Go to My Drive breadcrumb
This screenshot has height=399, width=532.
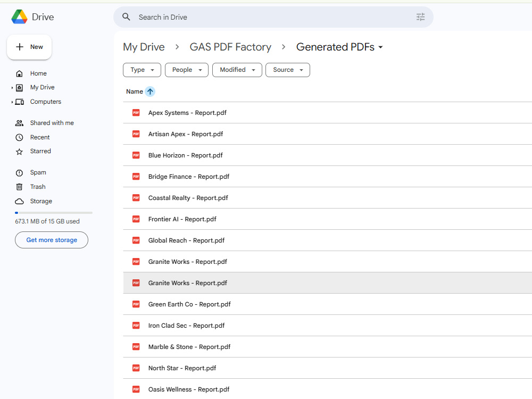tap(144, 47)
